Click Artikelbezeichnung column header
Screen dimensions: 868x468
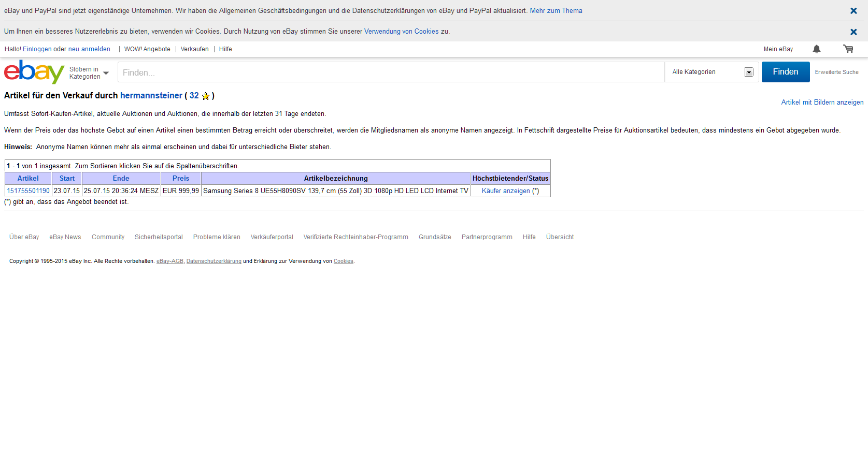336,178
